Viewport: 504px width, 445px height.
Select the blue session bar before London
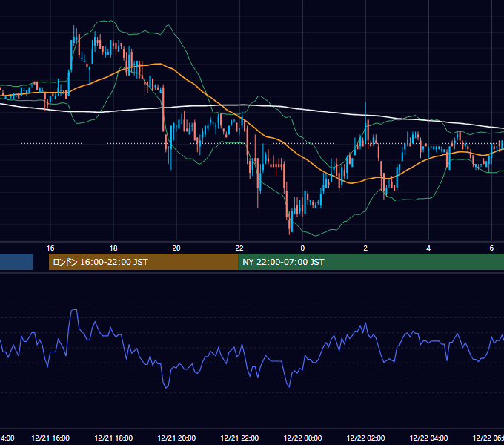pos(16,262)
